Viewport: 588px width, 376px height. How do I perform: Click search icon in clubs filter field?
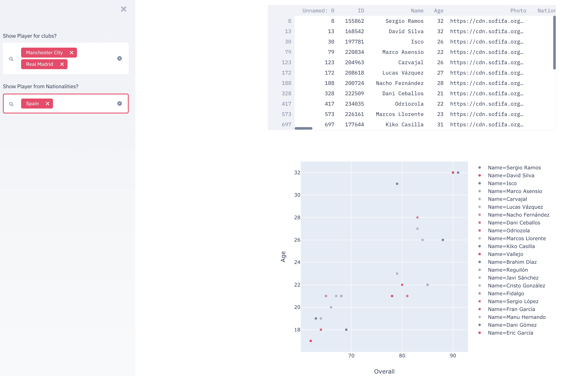12,58
